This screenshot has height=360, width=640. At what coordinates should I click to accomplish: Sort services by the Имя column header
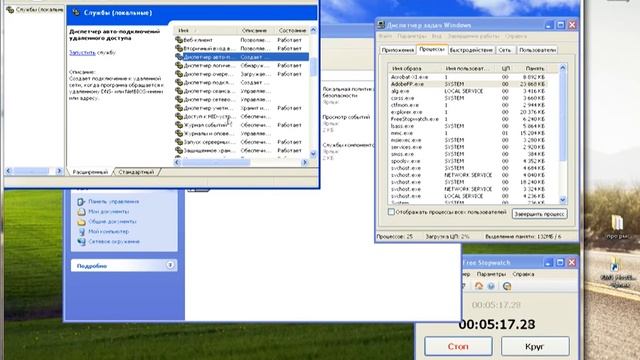coord(206,30)
